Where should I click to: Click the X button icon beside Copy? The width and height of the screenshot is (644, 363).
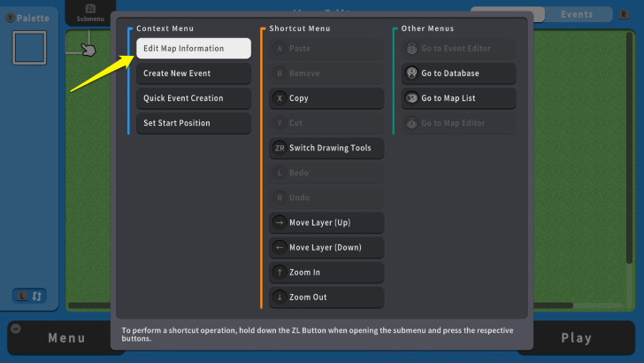point(280,98)
